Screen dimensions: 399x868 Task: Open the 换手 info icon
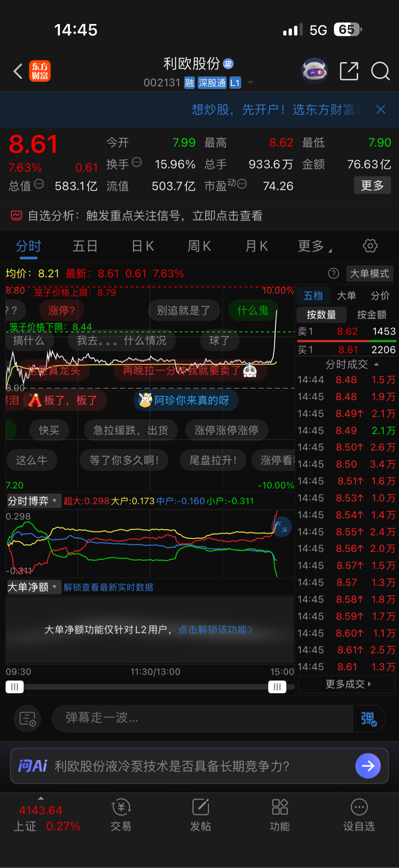point(137,162)
